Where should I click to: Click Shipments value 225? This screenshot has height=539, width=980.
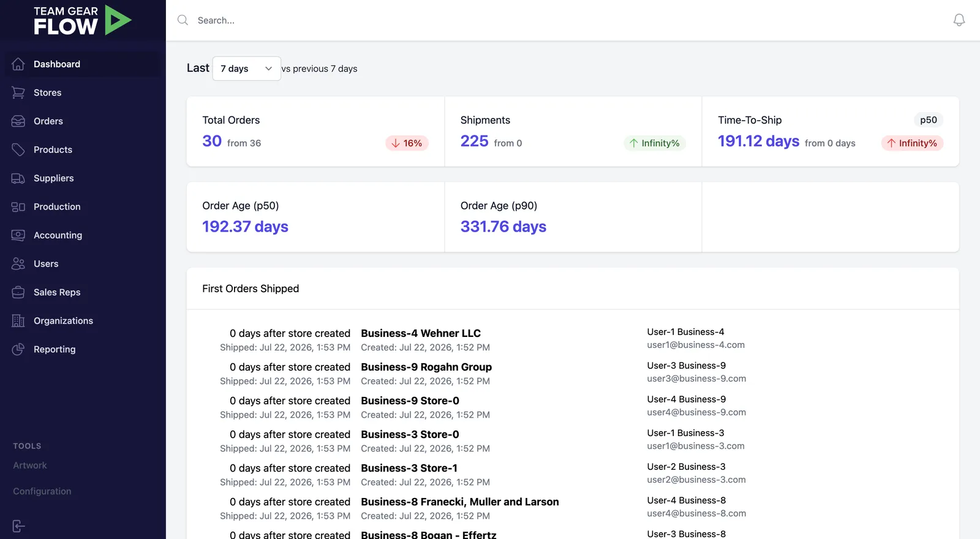(x=475, y=141)
